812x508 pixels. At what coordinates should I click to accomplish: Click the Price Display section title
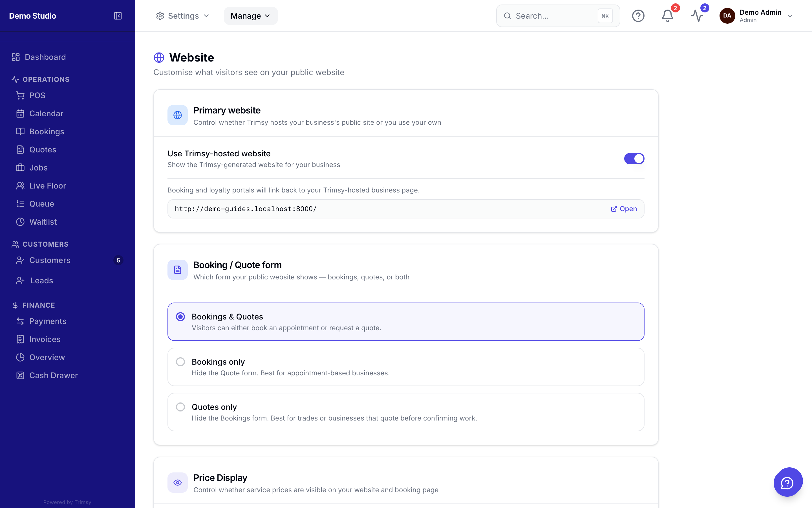[220, 478]
